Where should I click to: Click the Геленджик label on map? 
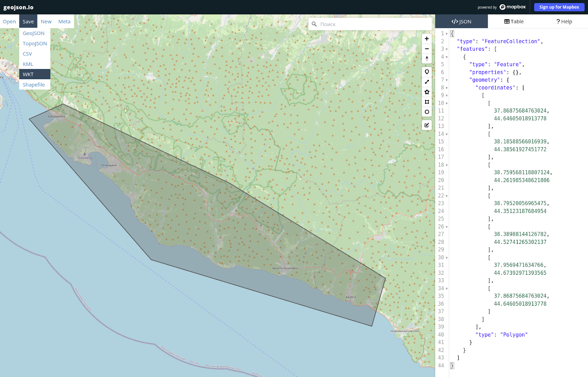(x=109, y=165)
